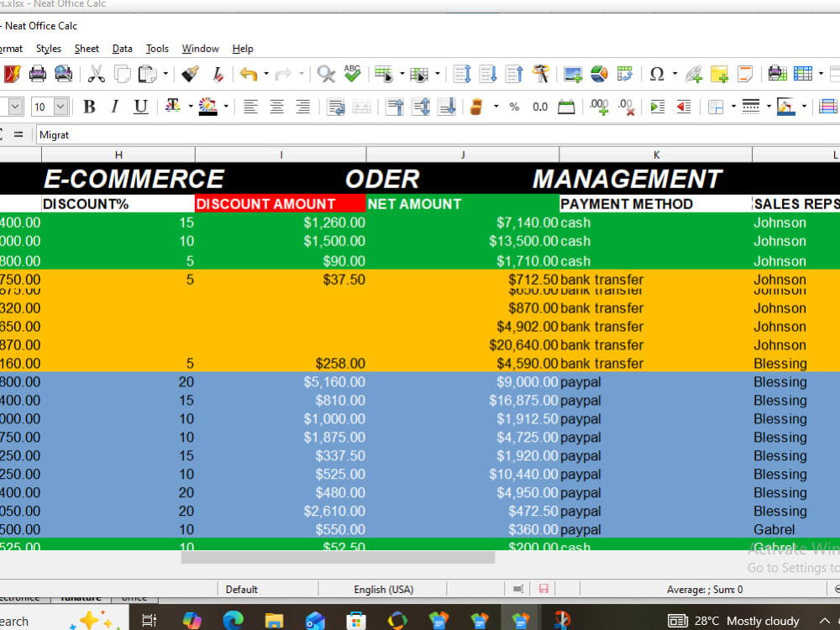This screenshot has height=630, width=840.
Task: Sort descending
Action: pos(514,73)
